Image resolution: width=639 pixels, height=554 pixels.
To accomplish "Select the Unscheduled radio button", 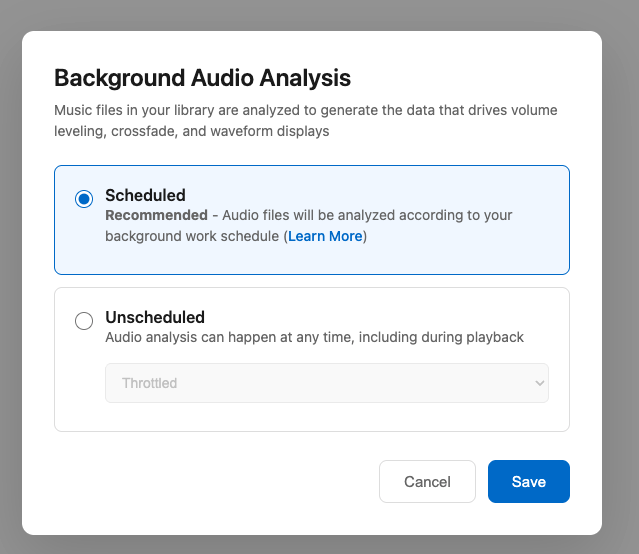I will click(84, 320).
